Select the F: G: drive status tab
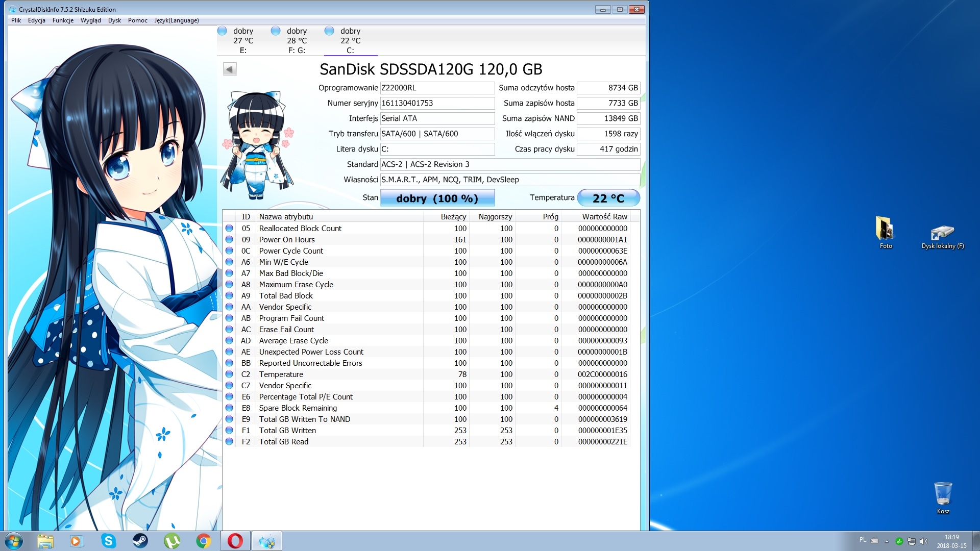This screenshot has height=551, width=980. (x=297, y=40)
